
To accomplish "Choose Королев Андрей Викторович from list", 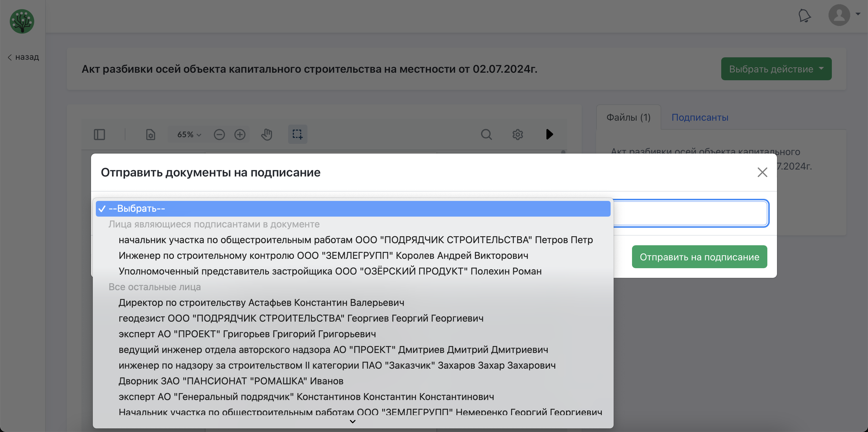I will [323, 256].
